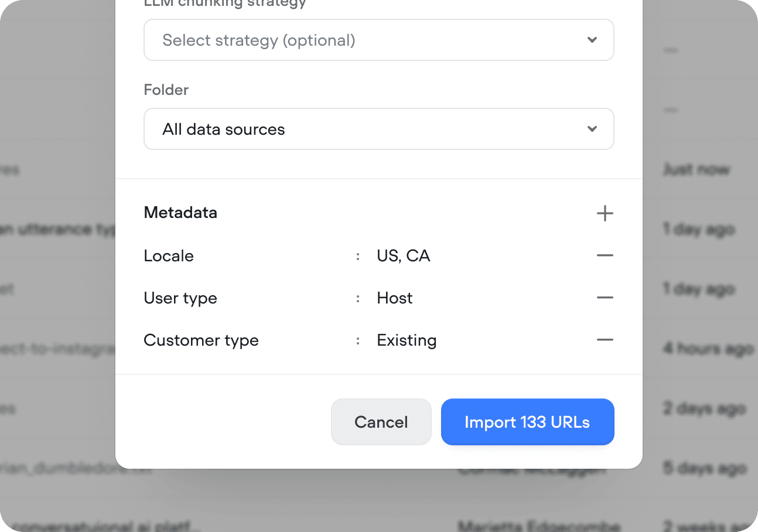Click the Metadata section heading

(x=180, y=213)
